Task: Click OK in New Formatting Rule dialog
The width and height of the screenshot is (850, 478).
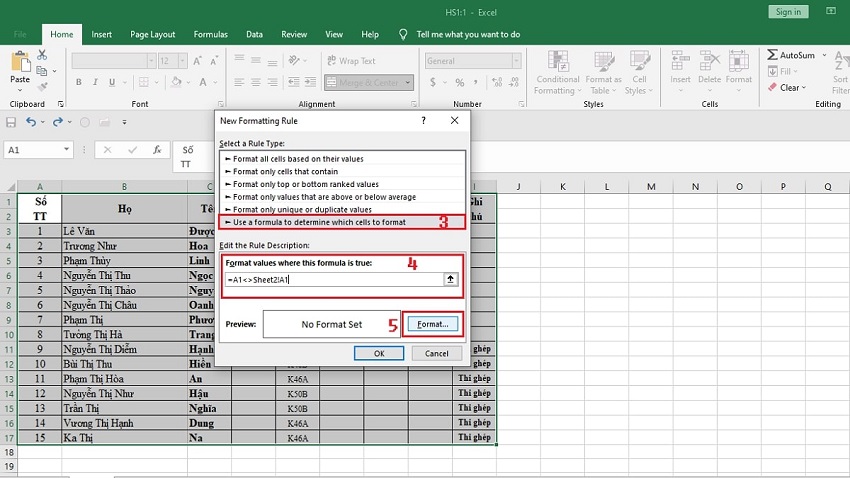Action: (x=379, y=353)
